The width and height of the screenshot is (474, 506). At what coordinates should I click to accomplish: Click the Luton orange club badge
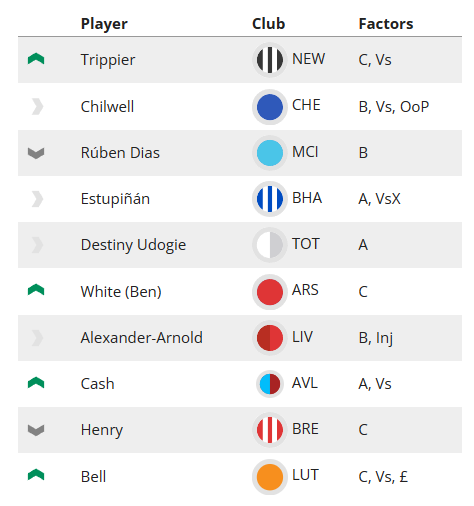coord(270,477)
